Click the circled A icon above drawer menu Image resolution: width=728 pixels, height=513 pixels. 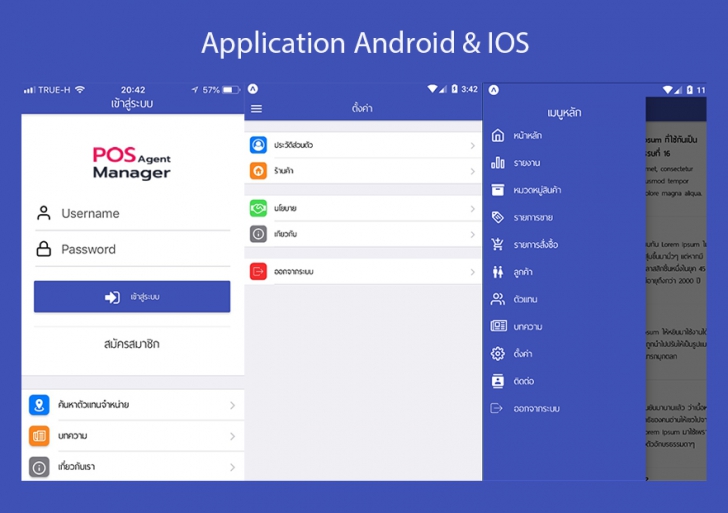(494, 90)
